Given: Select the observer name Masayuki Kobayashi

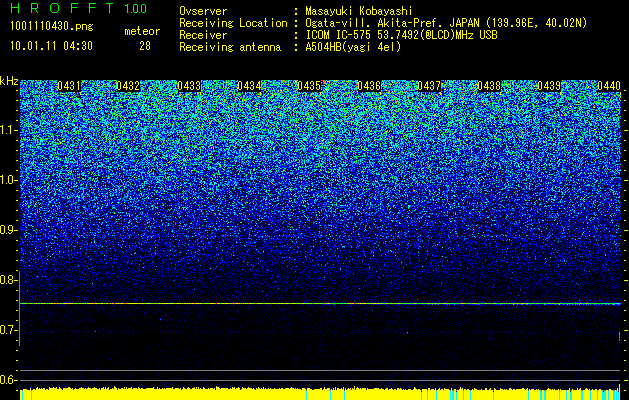Looking at the screenshot, I should pyautogui.click(x=359, y=12).
